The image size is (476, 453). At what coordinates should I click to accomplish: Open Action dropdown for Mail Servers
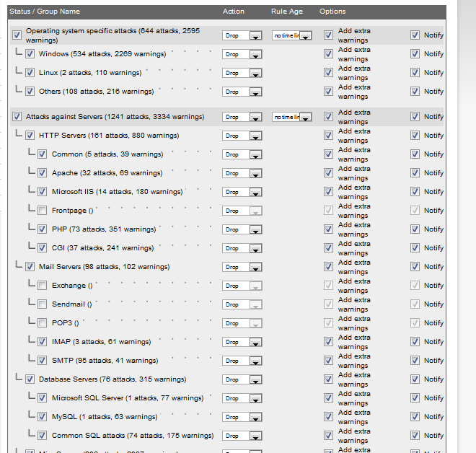click(x=242, y=267)
